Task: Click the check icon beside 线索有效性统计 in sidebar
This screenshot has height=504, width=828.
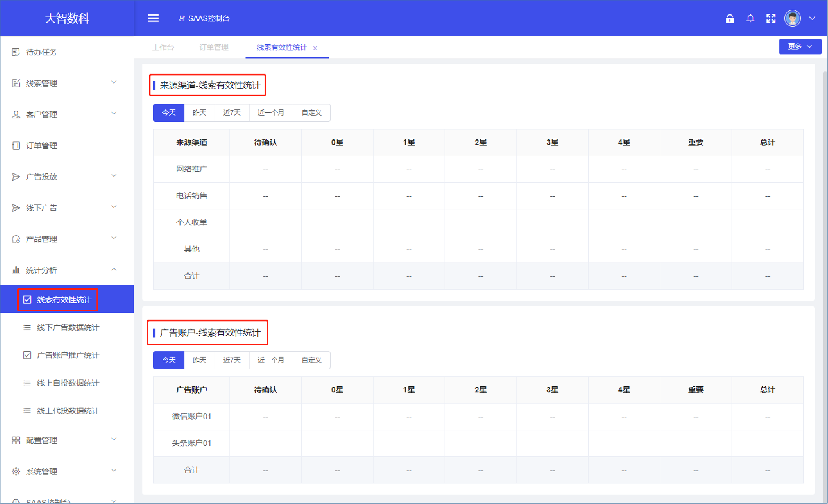Action: [x=27, y=300]
